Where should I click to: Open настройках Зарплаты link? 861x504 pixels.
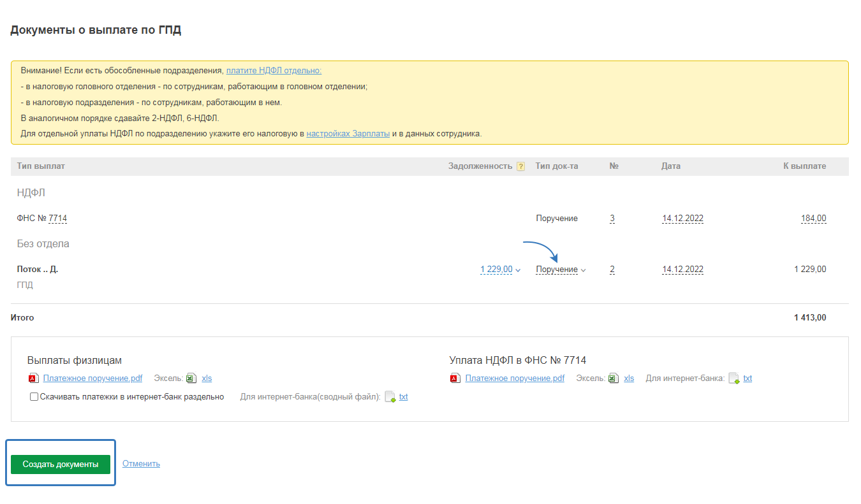click(348, 134)
